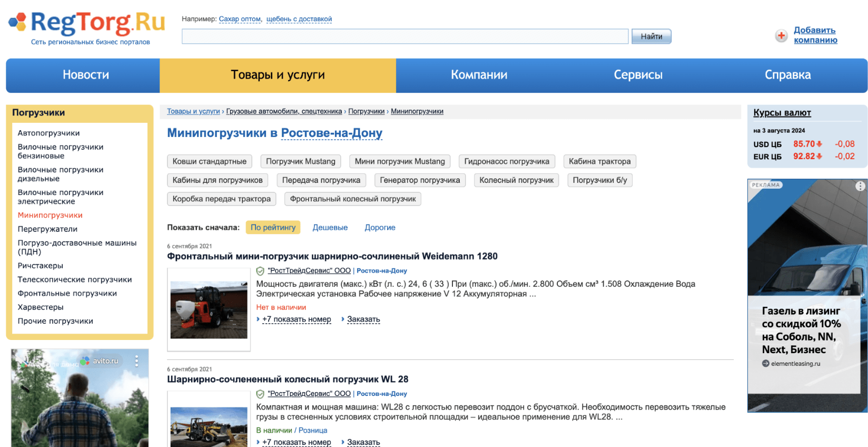Click the Сахар оптом example link
868x447 pixels.
240,19
